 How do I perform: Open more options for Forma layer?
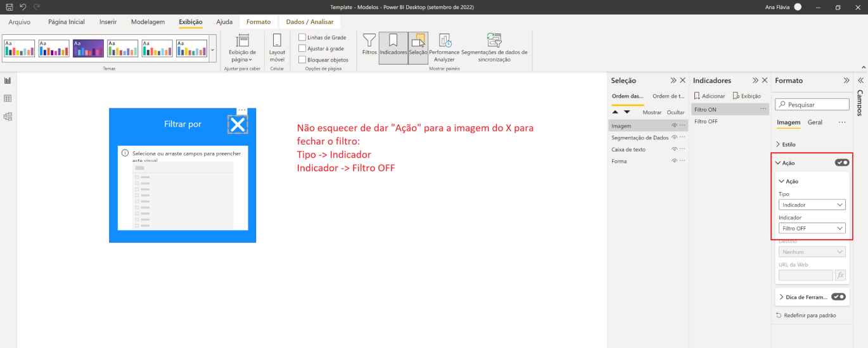click(x=682, y=161)
